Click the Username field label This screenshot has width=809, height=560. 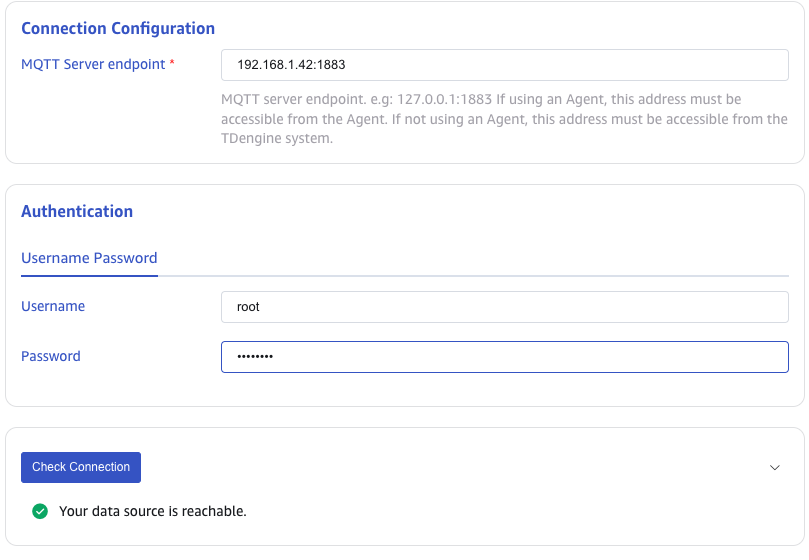pos(53,306)
